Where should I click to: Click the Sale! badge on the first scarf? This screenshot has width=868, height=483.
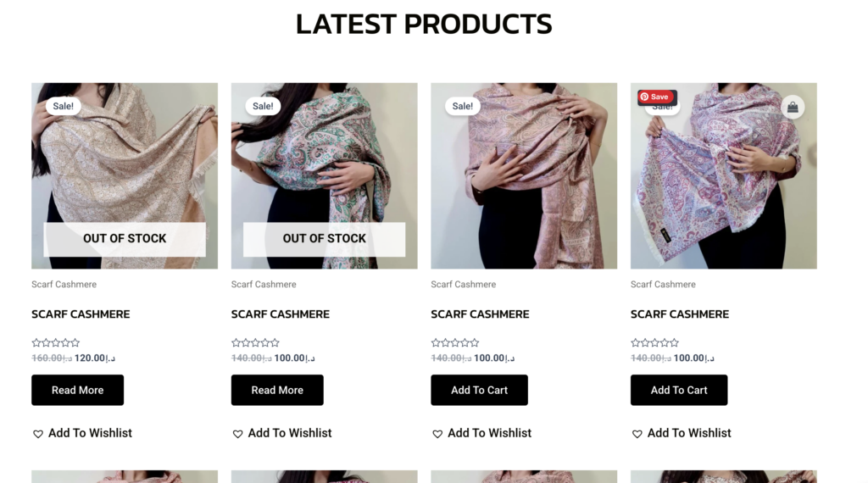63,106
